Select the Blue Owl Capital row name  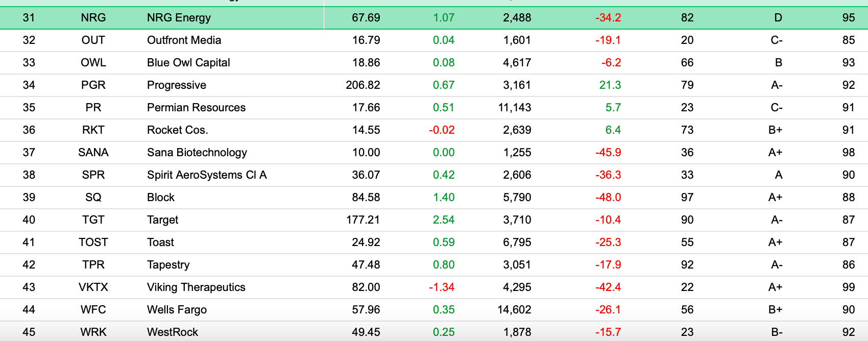coord(188,63)
